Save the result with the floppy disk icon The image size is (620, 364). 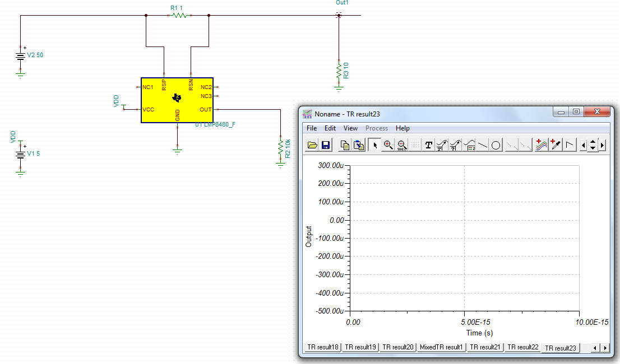[326, 145]
